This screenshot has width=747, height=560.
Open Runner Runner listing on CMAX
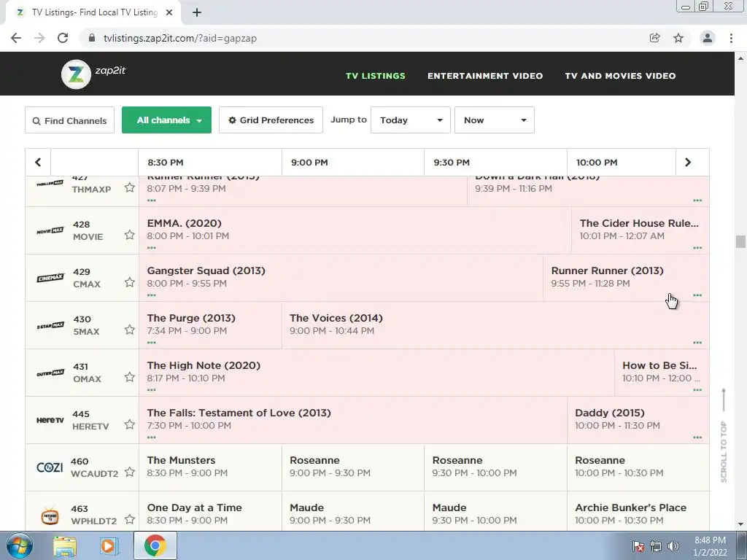click(x=626, y=277)
